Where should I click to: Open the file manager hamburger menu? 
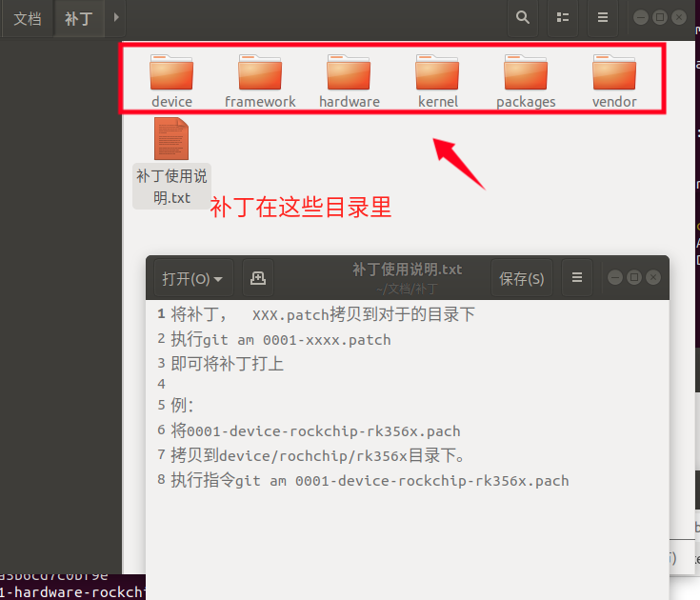point(603,18)
